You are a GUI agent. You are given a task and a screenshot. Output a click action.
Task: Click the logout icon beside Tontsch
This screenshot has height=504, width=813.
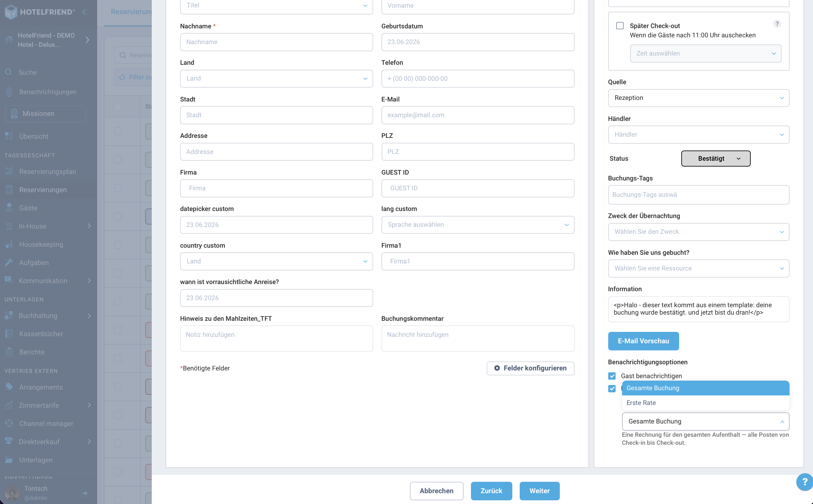click(85, 493)
